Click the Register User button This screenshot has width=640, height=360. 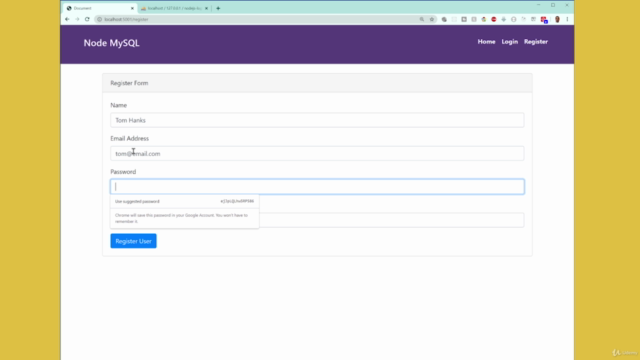click(133, 241)
